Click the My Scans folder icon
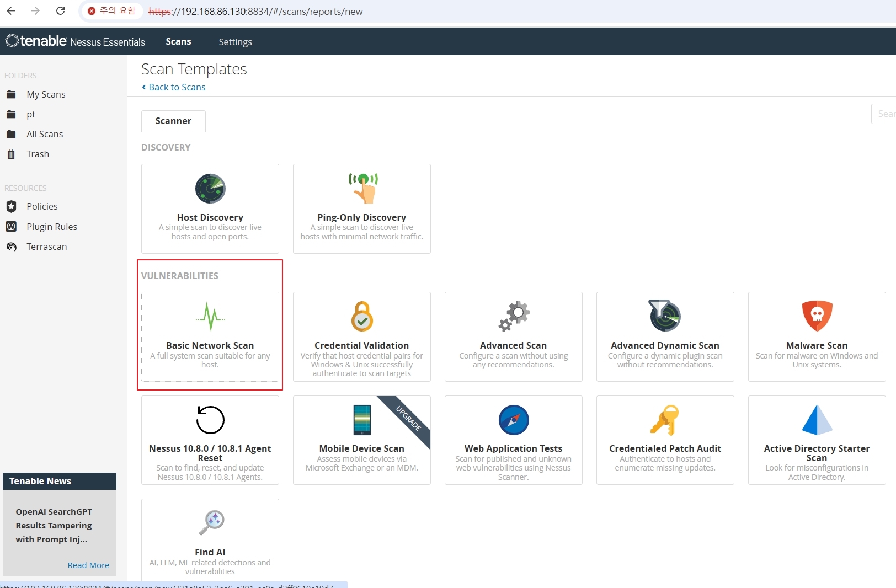896x588 pixels. (11, 94)
